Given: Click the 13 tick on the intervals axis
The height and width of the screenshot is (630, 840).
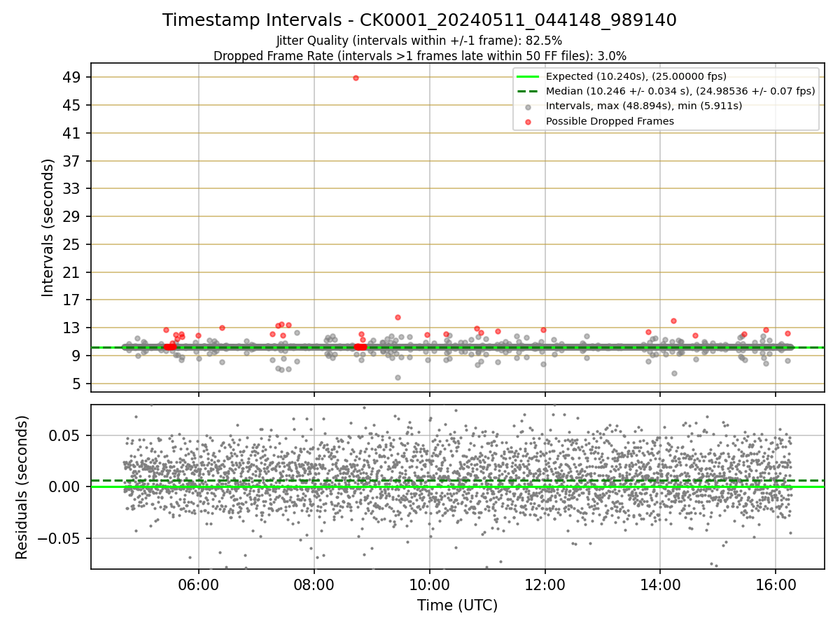Looking at the screenshot, I should click(x=72, y=328).
